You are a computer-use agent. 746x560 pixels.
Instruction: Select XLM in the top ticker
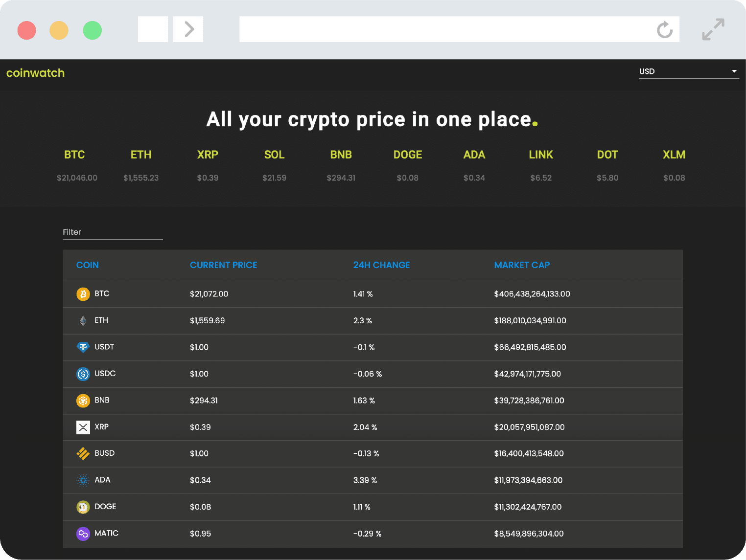[x=674, y=155]
